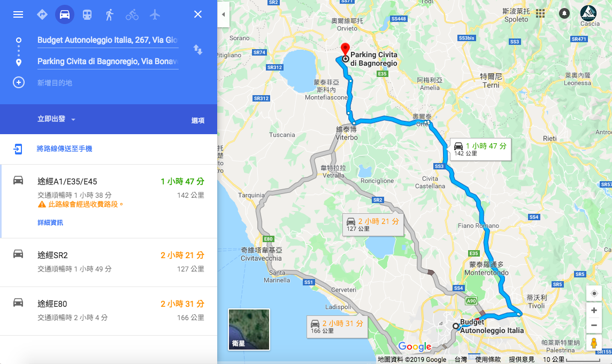Choose the route via SR2
The height and width of the screenshot is (364, 612).
click(109, 262)
